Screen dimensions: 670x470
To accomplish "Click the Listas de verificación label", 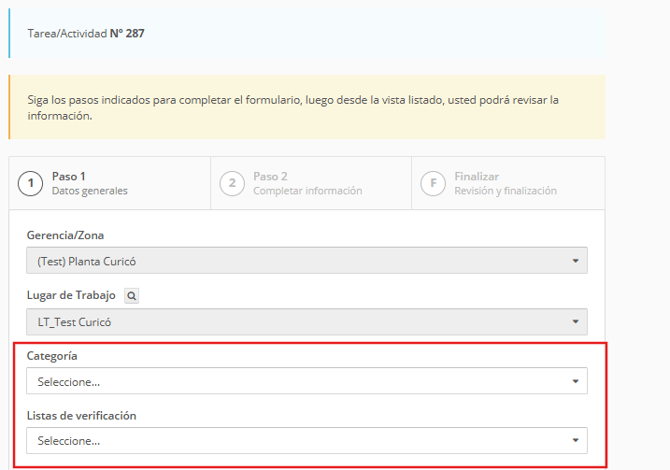I will click(x=81, y=415).
